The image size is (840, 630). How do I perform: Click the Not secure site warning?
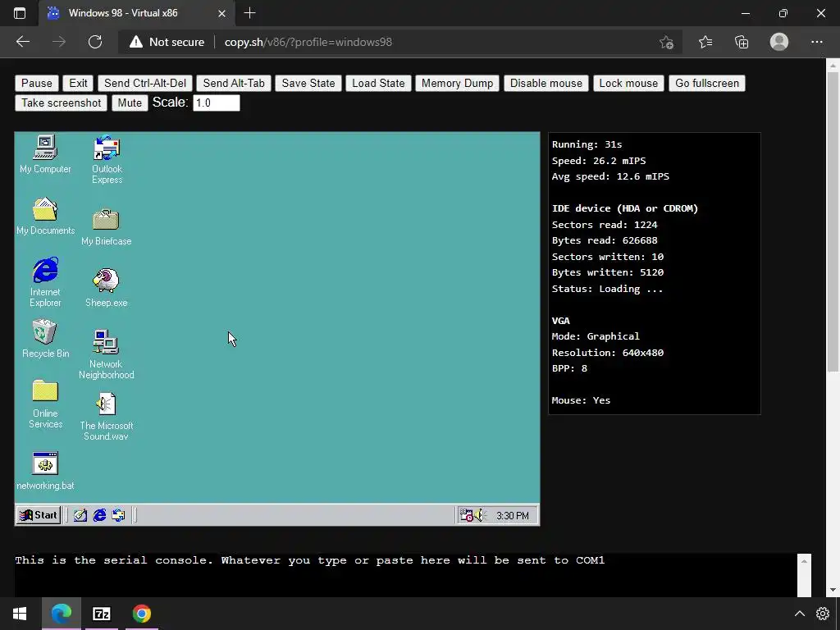[x=167, y=42]
